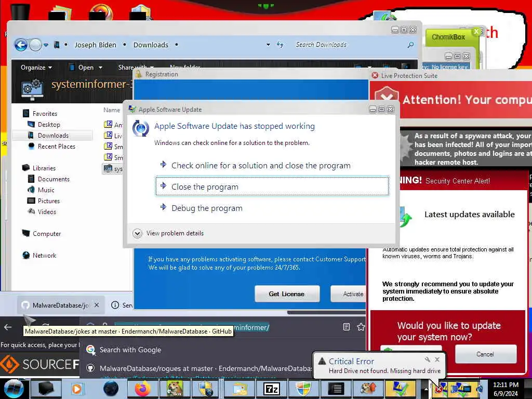The image size is (532, 399).
Task: Open the address bar history dropdown
Action: click(268, 45)
